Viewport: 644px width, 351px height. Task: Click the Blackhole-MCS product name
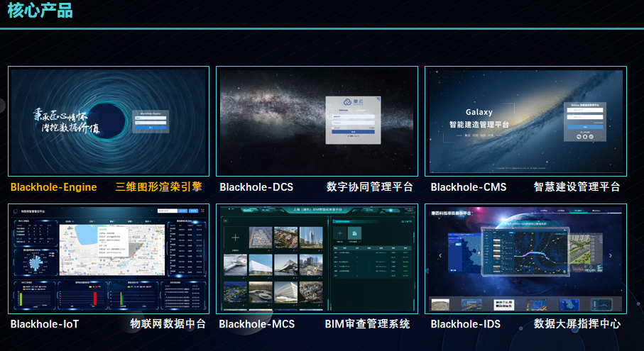point(256,324)
